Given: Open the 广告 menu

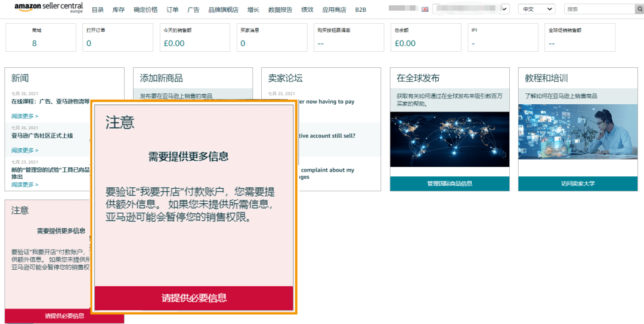Looking at the screenshot, I should pos(193,10).
